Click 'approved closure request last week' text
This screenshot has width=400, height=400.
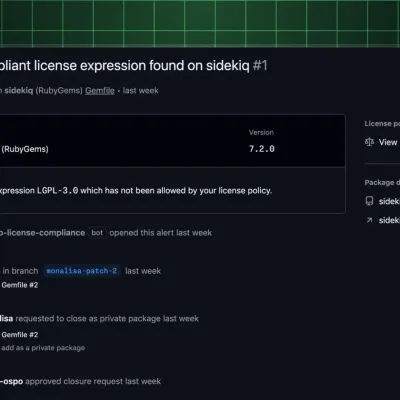[x=93, y=381]
